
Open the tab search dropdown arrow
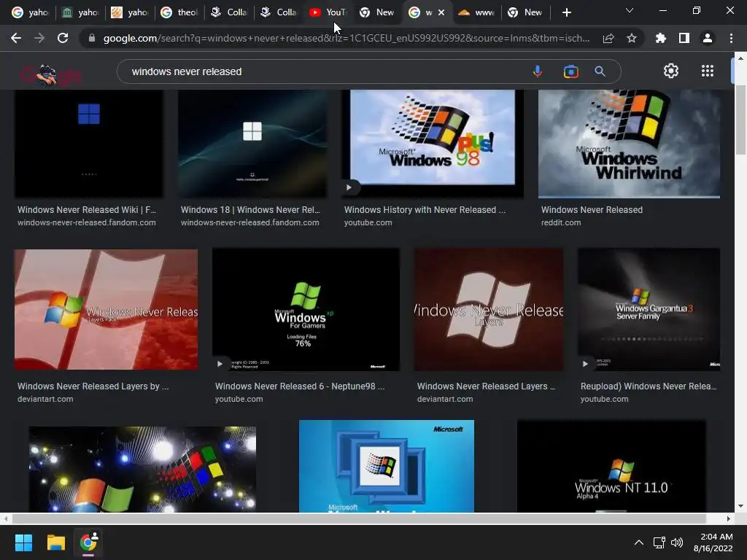[x=630, y=10]
